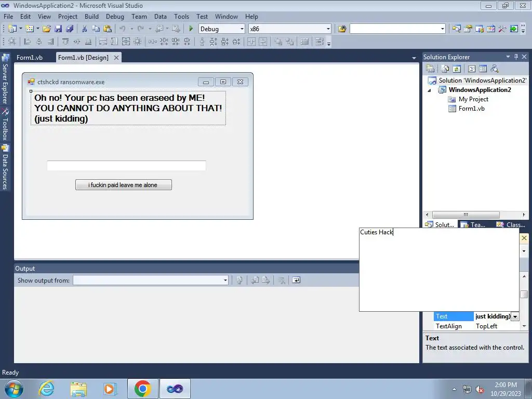Click the Find in Files icon
The height and width of the screenshot is (399, 532).
tap(342, 29)
